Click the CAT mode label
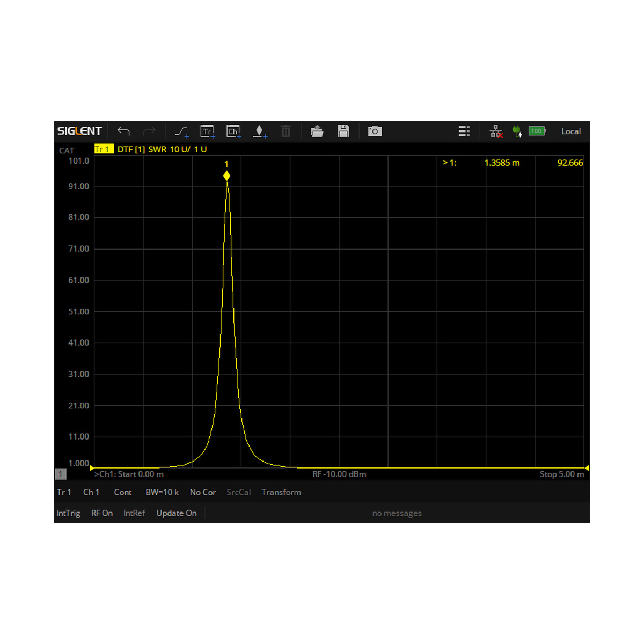Viewport: 644px width, 644px height. [67, 151]
